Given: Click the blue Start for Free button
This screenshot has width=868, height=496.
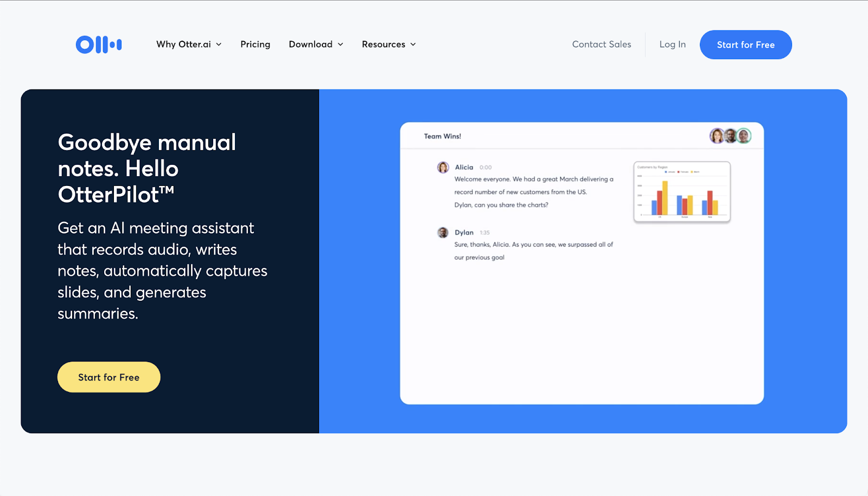Looking at the screenshot, I should (x=746, y=45).
